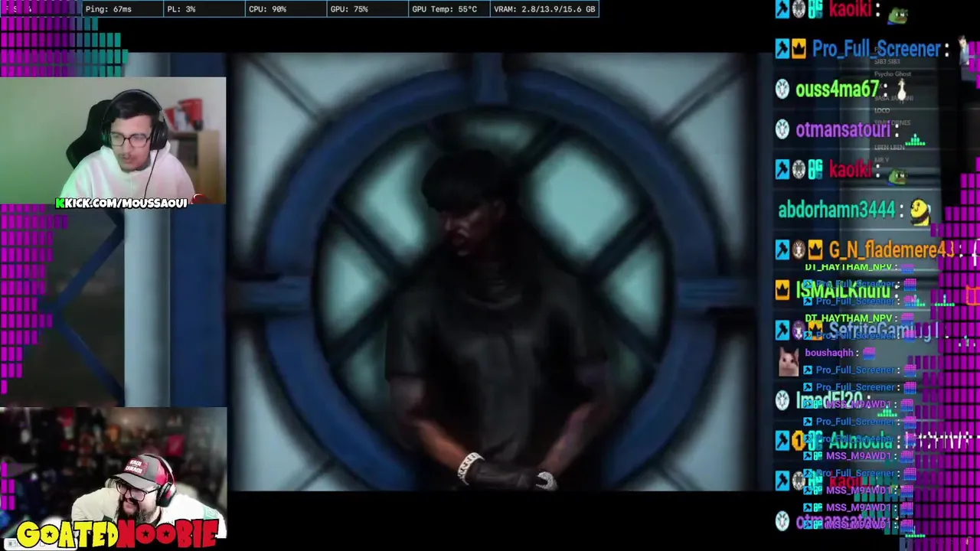Open the kick.com/moussaoui channel label
The image size is (980, 551).
coord(122,203)
